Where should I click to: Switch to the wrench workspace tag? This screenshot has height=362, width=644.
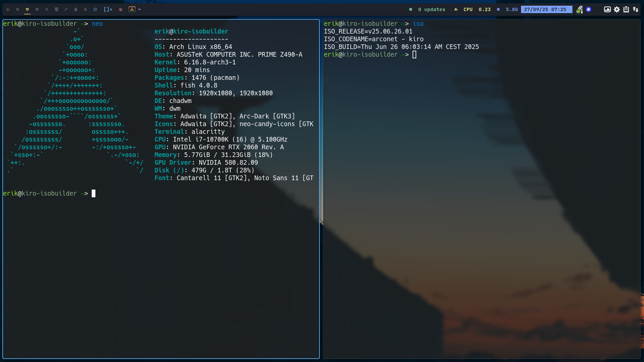coord(66,9)
